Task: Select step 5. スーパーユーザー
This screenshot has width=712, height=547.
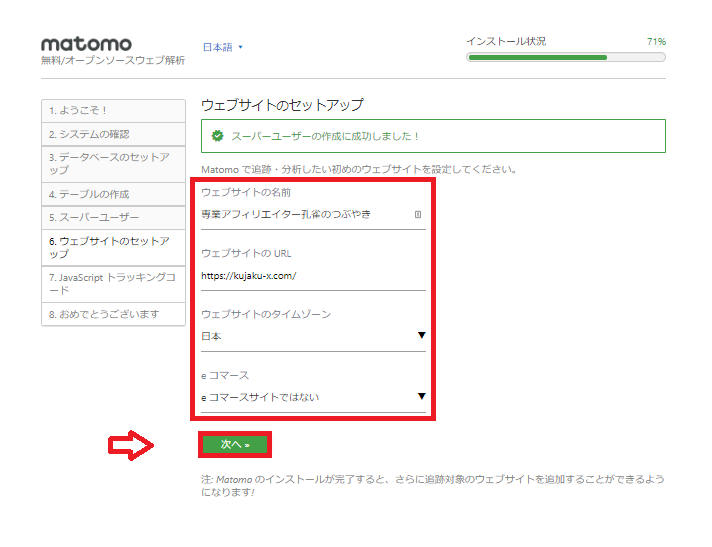Action: point(113,217)
